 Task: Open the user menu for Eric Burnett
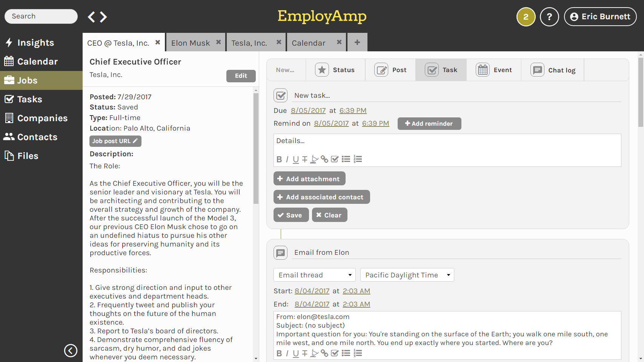pyautogui.click(x=600, y=17)
